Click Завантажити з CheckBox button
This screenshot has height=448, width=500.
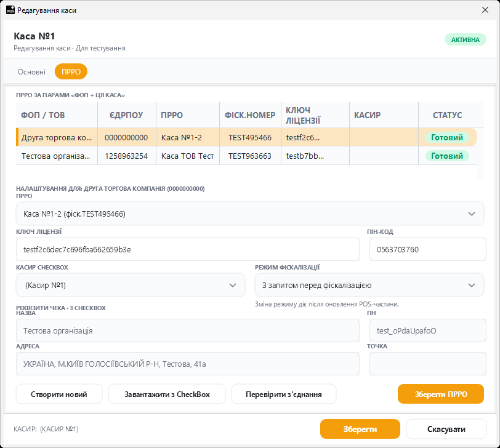(x=167, y=394)
